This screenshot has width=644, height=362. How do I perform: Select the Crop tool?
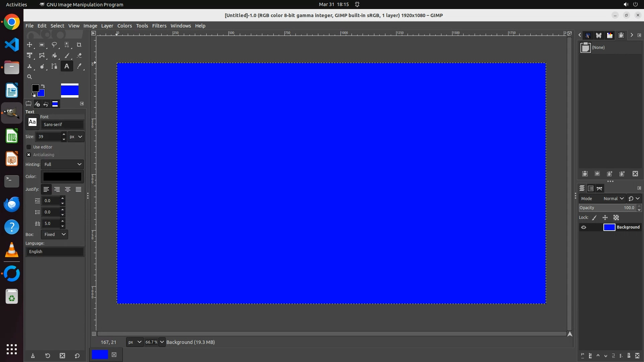pos(79,45)
